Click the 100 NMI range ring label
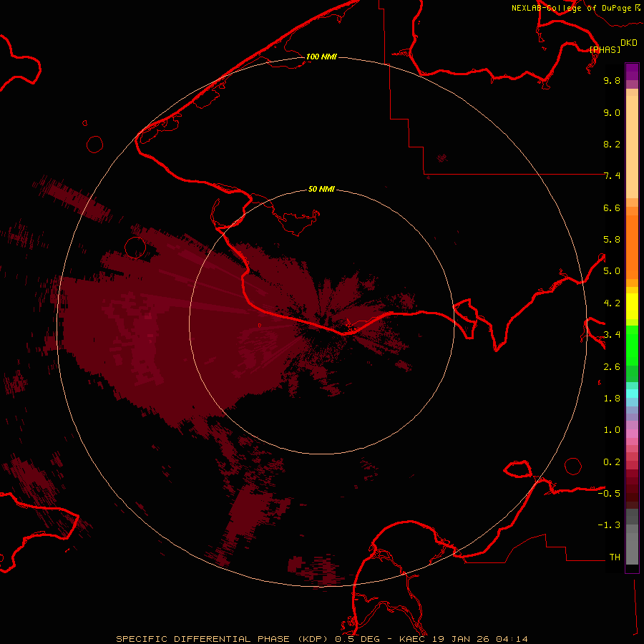Viewport: 644px width, 644px height. click(x=321, y=57)
